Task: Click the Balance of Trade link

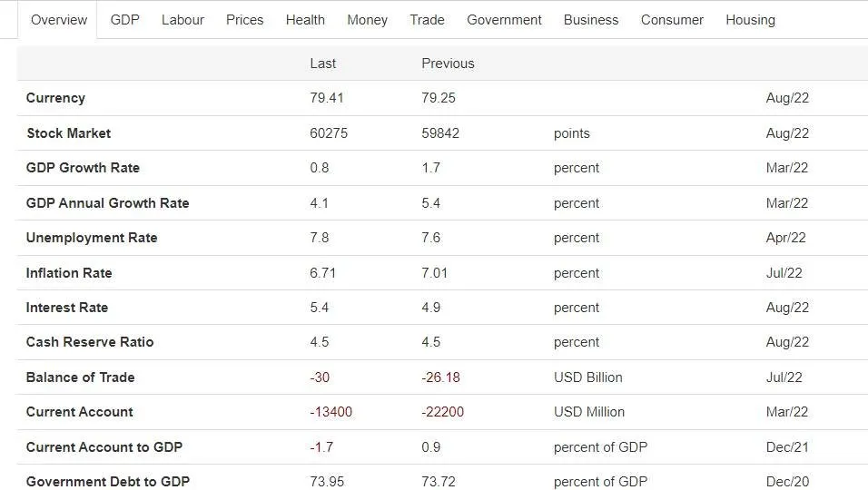Action: tap(80, 377)
